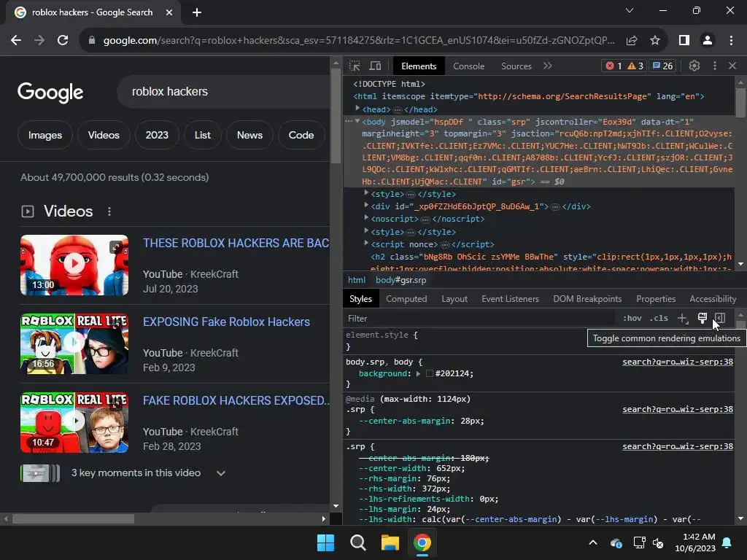Click the styles Filter input
Screen dimensions: 747x560
(x=479, y=319)
